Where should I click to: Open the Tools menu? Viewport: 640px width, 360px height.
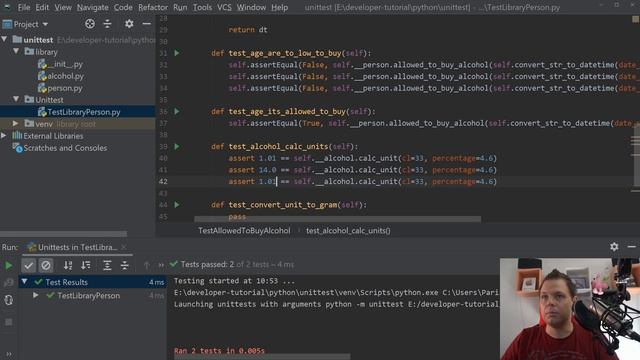202,7
